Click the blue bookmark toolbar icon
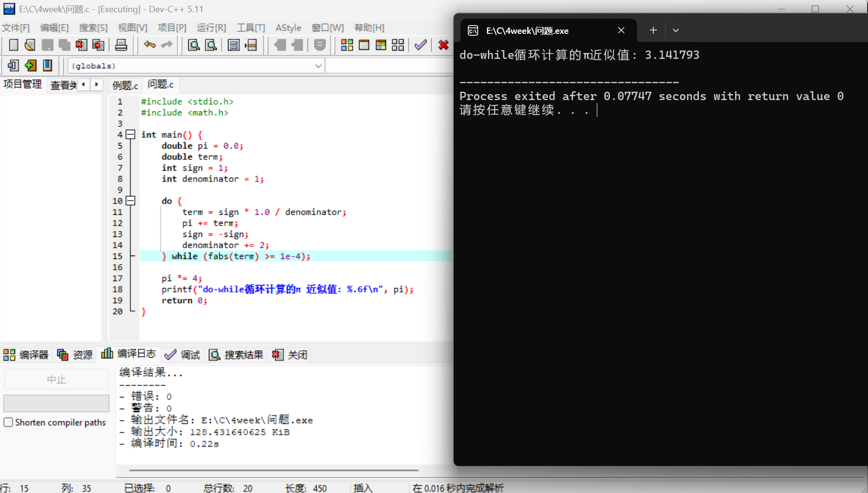This screenshot has width=868, height=493. coord(48,65)
